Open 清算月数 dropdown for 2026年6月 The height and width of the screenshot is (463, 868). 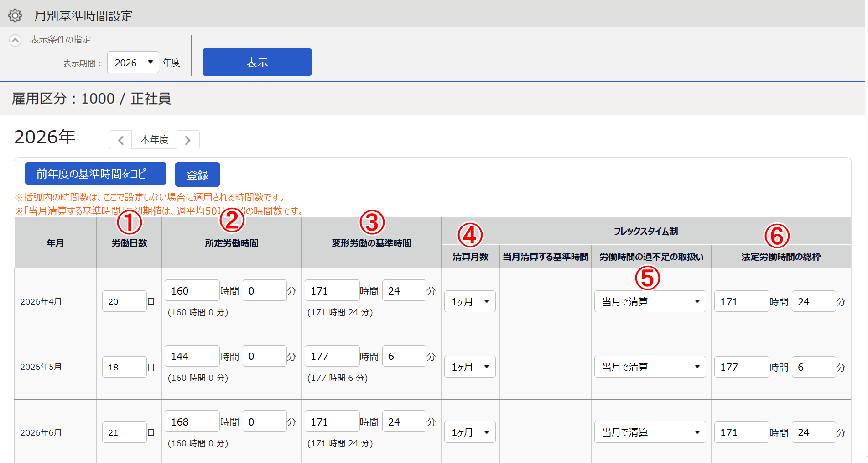pyautogui.click(x=470, y=432)
